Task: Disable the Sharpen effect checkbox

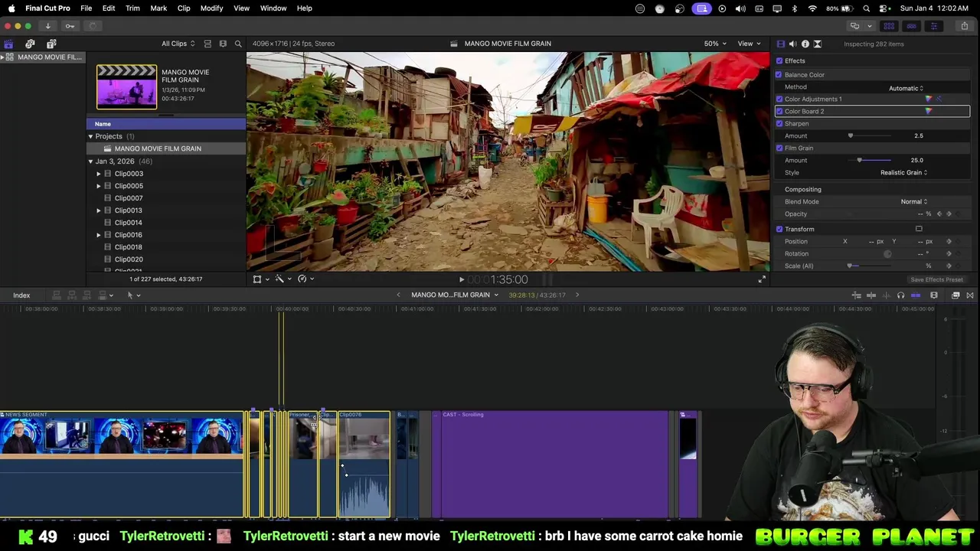Action: pyautogui.click(x=779, y=124)
